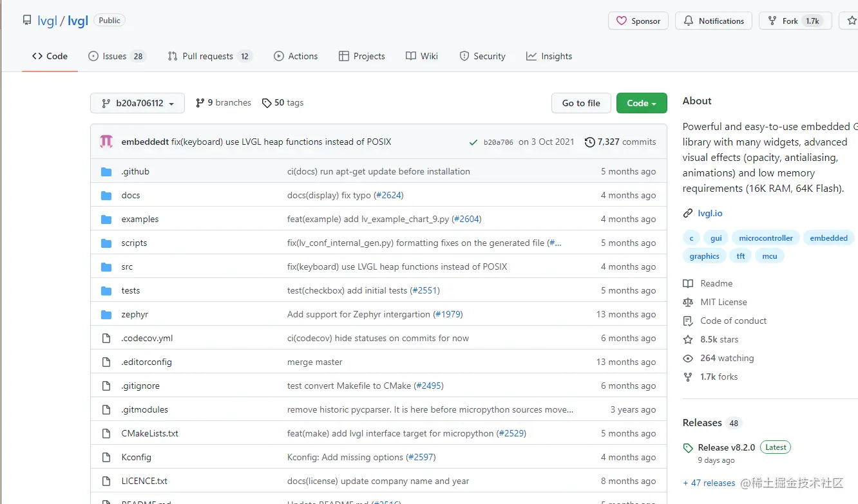The height and width of the screenshot is (504, 858).
Task: Click the tft topic tag
Action: [x=741, y=256]
